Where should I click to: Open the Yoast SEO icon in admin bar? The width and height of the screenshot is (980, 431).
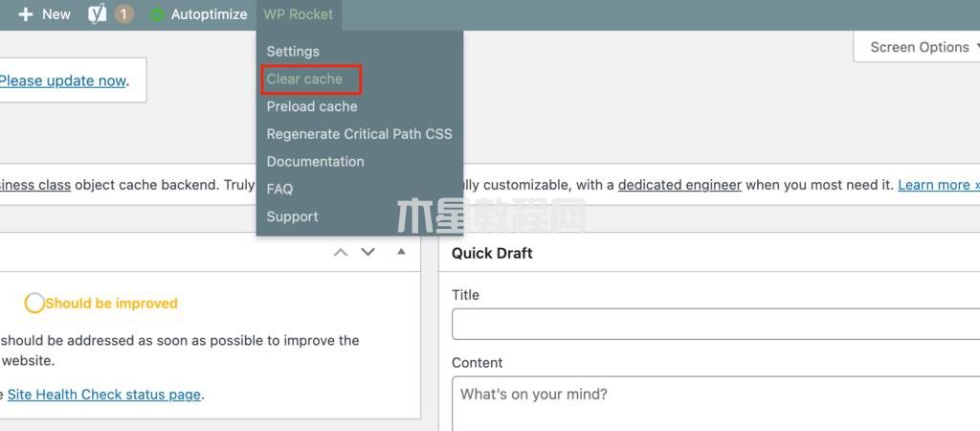coord(98,14)
